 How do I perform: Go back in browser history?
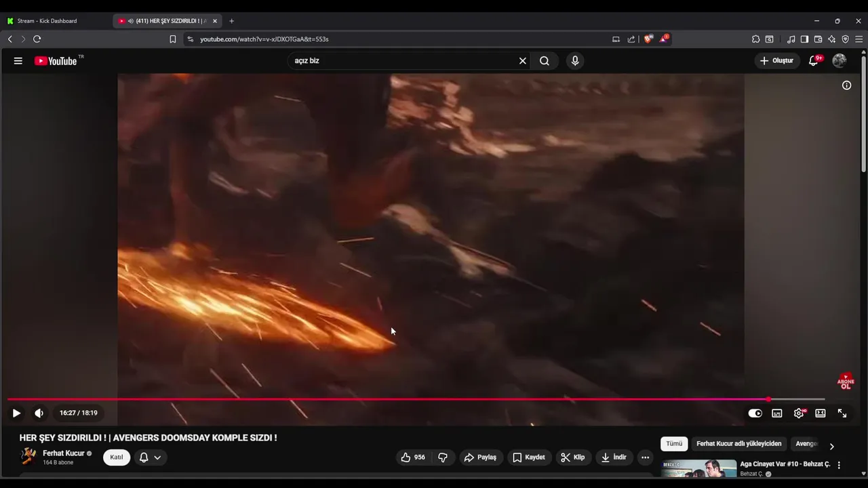click(10, 39)
